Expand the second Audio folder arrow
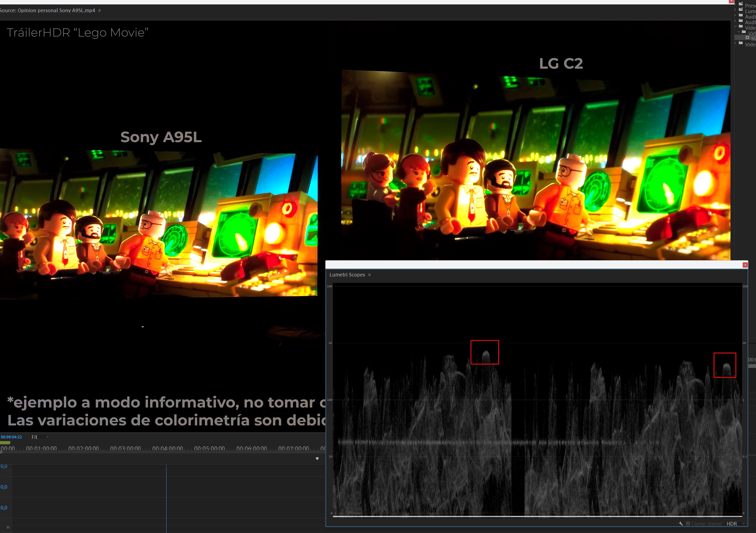 [735, 21]
